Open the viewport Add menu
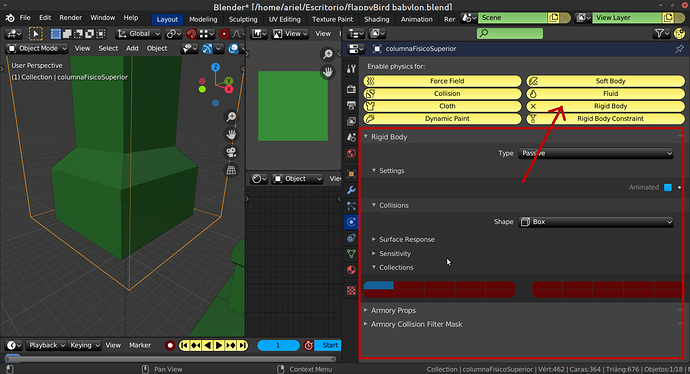690x374 pixels. [x=132, y=48]
